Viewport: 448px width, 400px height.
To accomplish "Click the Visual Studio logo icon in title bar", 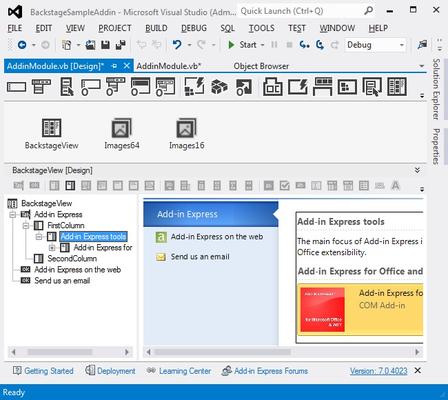I will click(15, 12).
